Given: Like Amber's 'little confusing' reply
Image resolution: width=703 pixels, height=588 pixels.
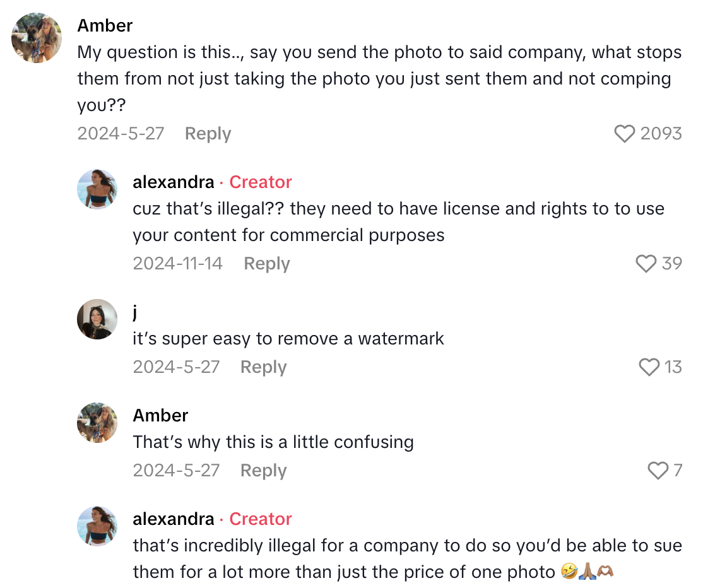Looking at the screenshot, I should tap(658, 471).
